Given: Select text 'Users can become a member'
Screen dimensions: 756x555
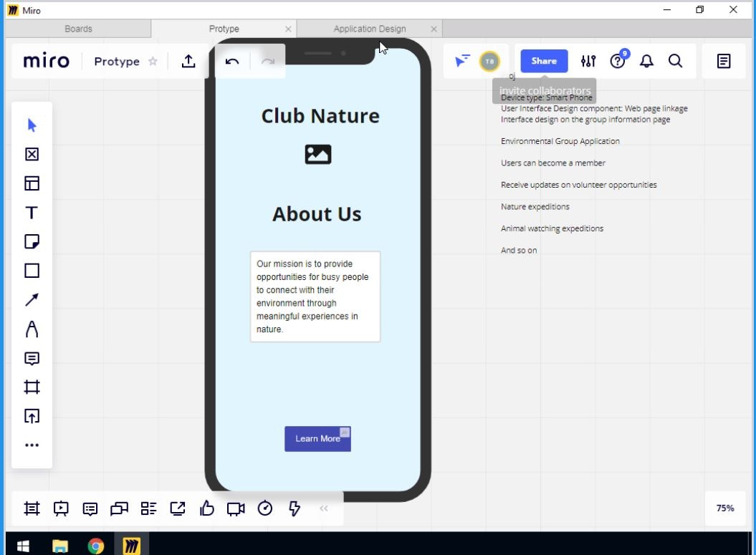Looking at the screenshot, I should click(x=553, y=163).
